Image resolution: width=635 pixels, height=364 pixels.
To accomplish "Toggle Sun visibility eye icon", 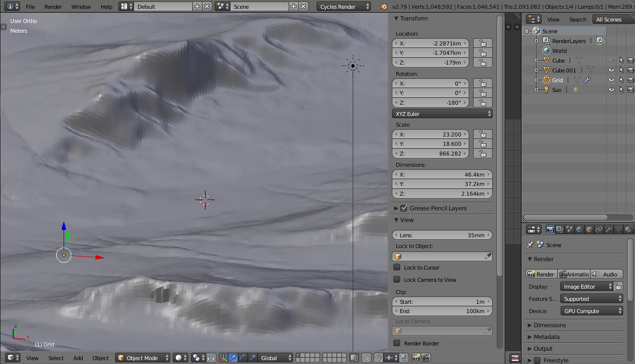I will (x=612, y=90).
